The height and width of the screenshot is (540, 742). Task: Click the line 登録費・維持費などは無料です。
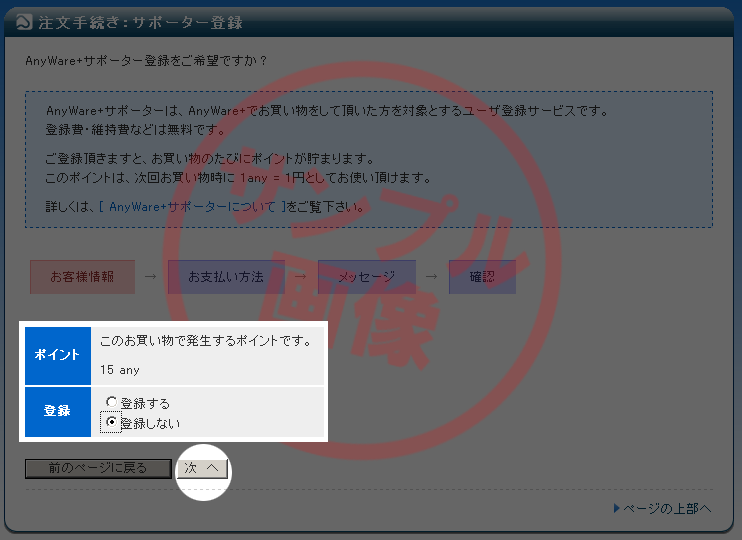pos(135,129)
